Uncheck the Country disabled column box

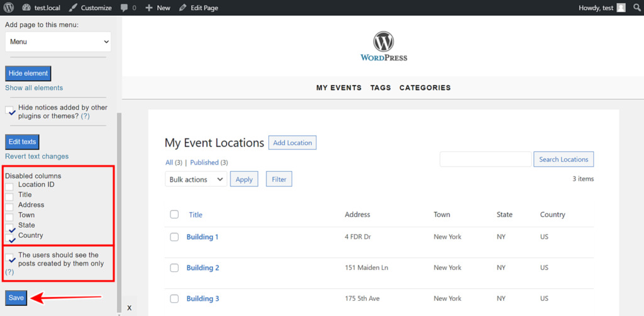tap(9, 237)
